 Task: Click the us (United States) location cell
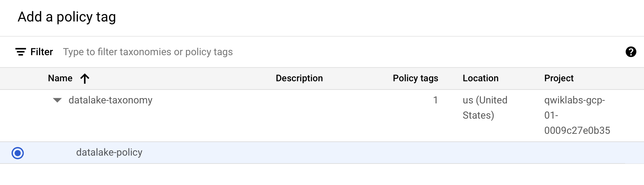(x=485, y=108)
